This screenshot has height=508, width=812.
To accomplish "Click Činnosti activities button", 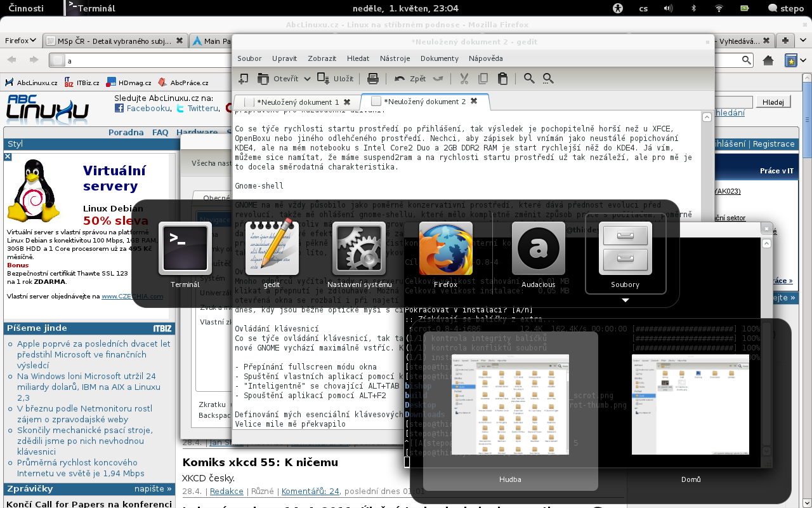I will coord(26,8).
